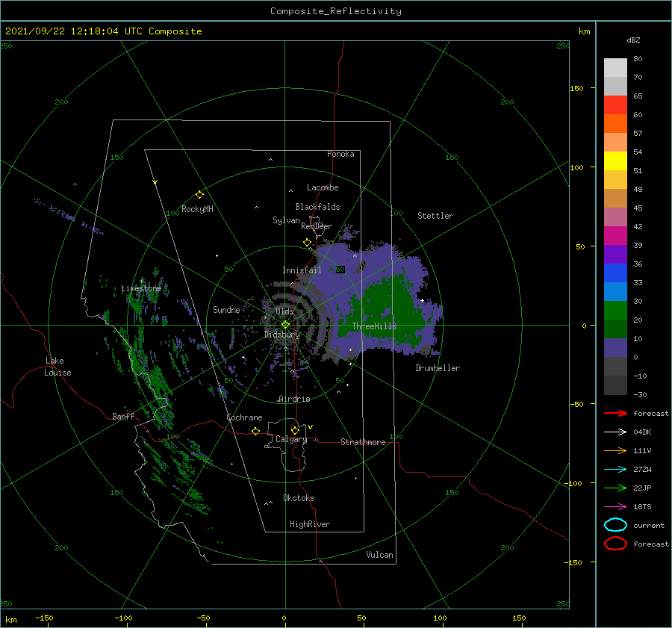The width and height of the screenshot is (672, 628).
Task: Click the red forecast ellipse in legend
Action: (615, 544)
